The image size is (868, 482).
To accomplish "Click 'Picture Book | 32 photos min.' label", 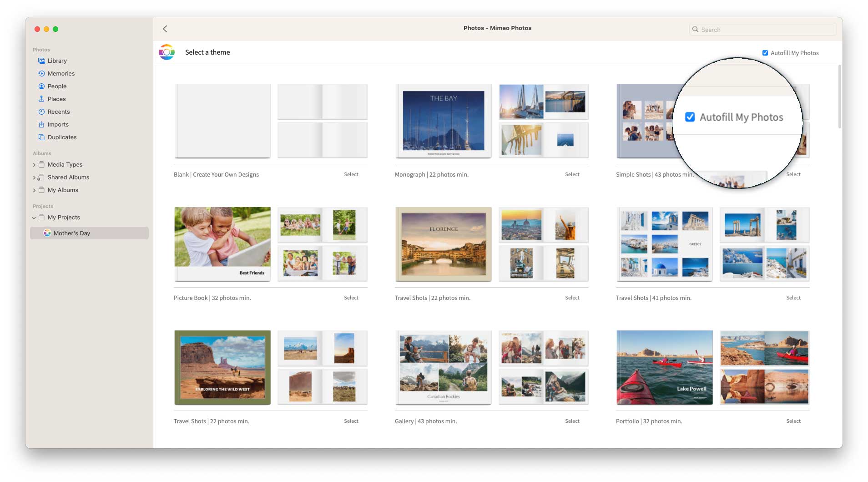I will point(212,298).
